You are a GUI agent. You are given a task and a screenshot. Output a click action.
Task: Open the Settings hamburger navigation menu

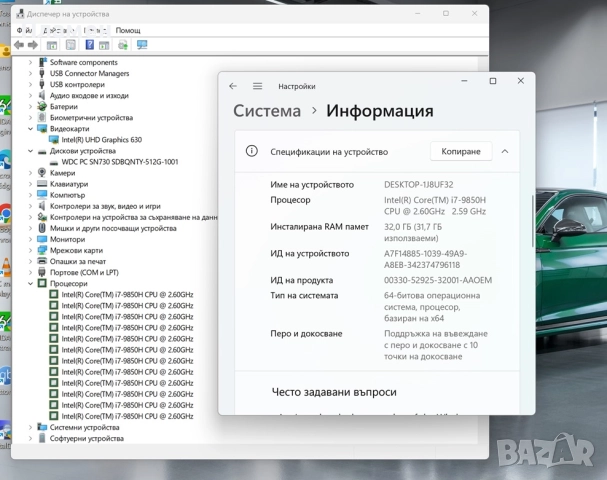click(x=257, y=86)
